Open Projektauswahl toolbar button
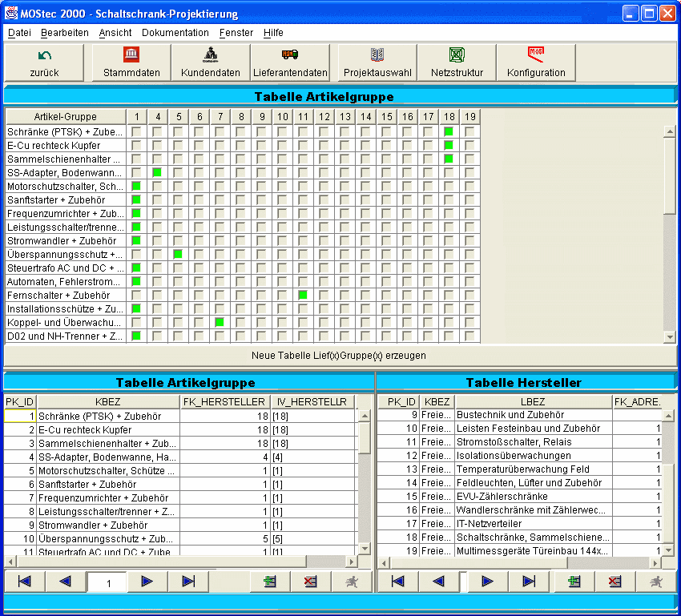681x616 pixels. (377, 62)
